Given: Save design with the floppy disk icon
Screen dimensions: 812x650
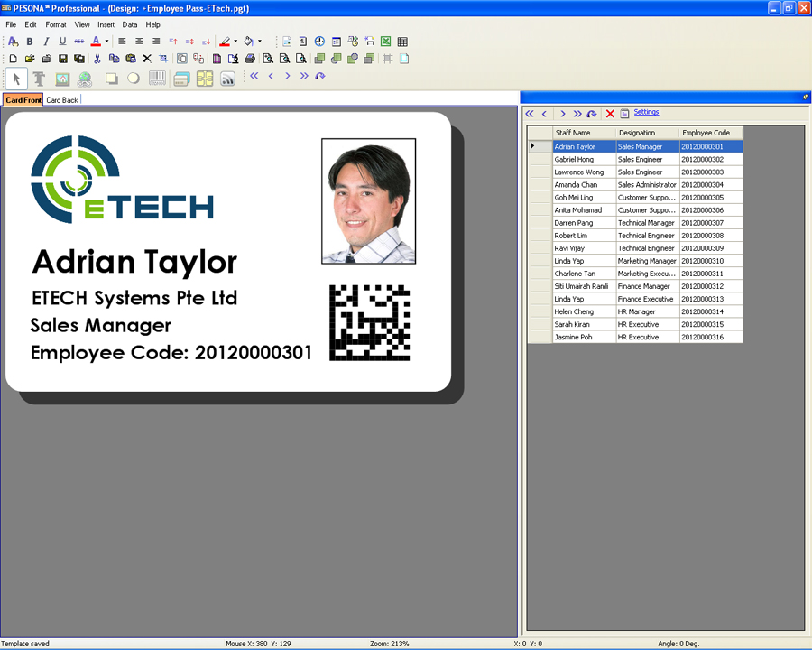Looking at the screenshot, I should pyautogui.click(x=63, y=59).
